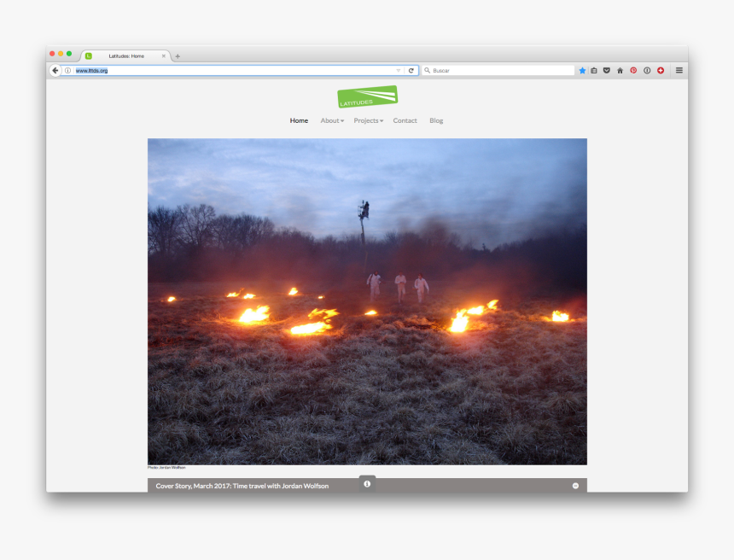The image size is (734, 560).
Task: Collapse the caption with the minus icon
Action: click(x=576, y=484)
